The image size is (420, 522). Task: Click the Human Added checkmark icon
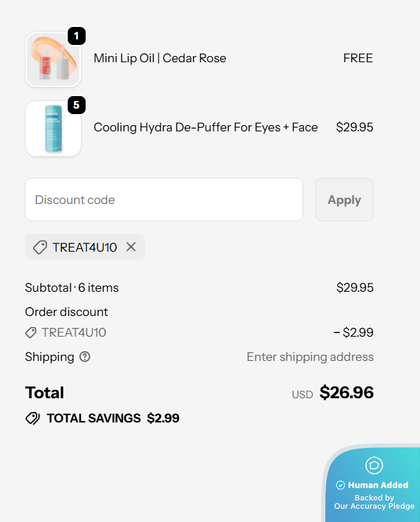pos(340,485)
